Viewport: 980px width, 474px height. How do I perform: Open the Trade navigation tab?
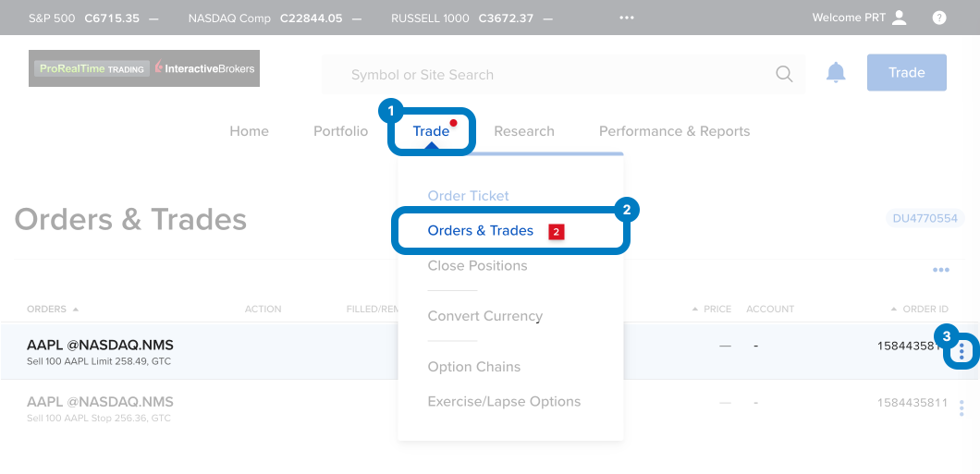point(431,131)
